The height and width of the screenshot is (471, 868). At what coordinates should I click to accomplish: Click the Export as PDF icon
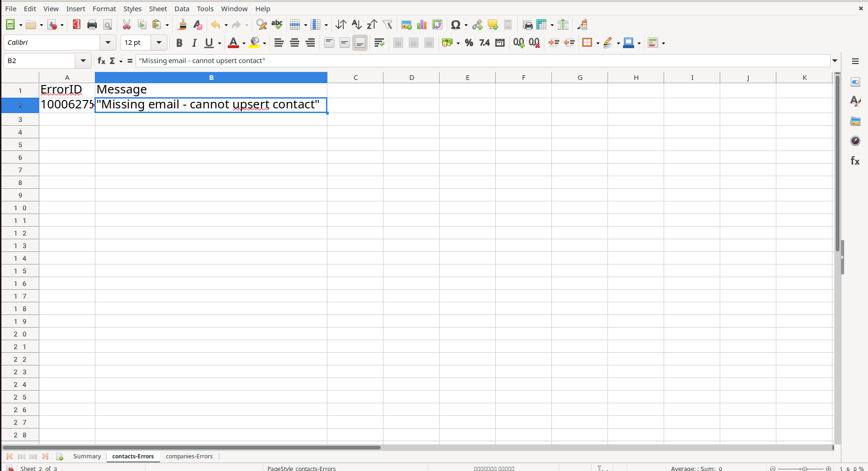tap(77, 25)
